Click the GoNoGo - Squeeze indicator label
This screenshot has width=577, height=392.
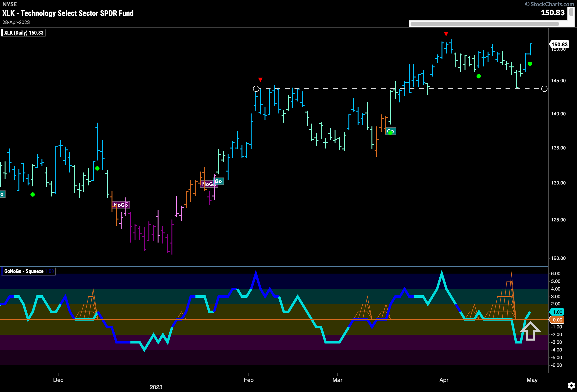pos(28,271)
